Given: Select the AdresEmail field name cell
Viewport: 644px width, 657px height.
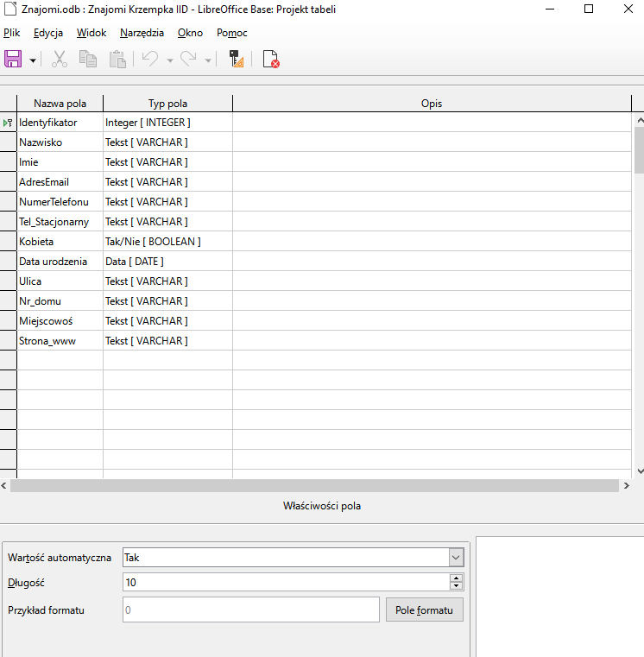Looking at the screenshot, I should click(60, 182).
